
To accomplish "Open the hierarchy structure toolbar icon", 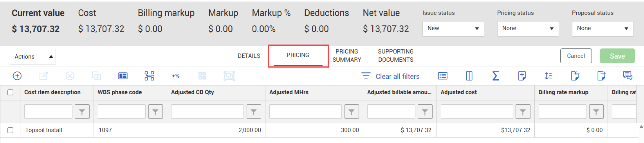I will (149, 76).
